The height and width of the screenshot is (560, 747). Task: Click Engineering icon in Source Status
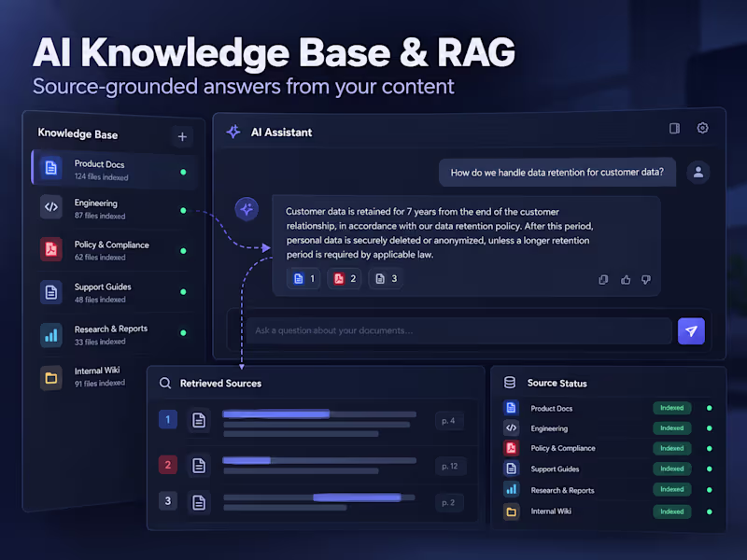point(511,427)
